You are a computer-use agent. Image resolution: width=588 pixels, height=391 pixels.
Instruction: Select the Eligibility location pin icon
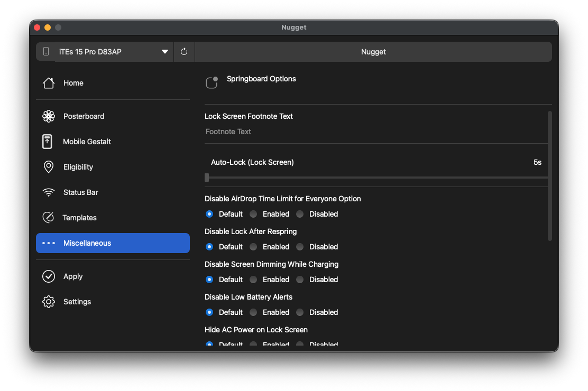48,167
